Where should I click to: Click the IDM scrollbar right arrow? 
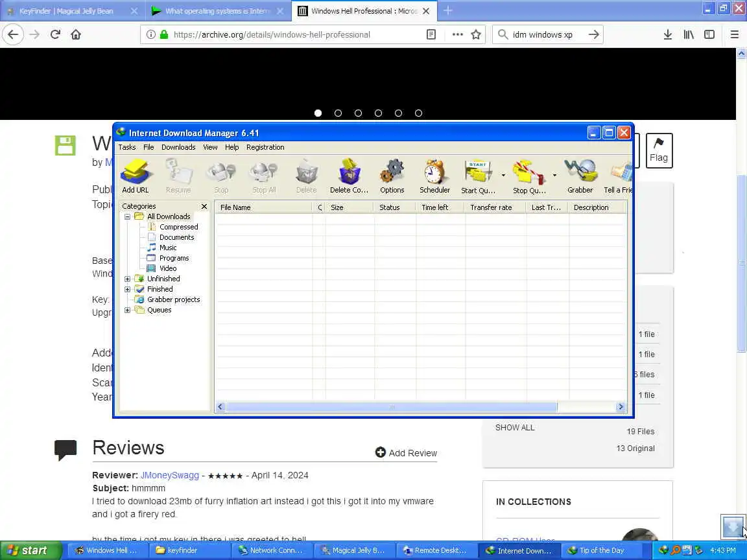tap(621, 407)
